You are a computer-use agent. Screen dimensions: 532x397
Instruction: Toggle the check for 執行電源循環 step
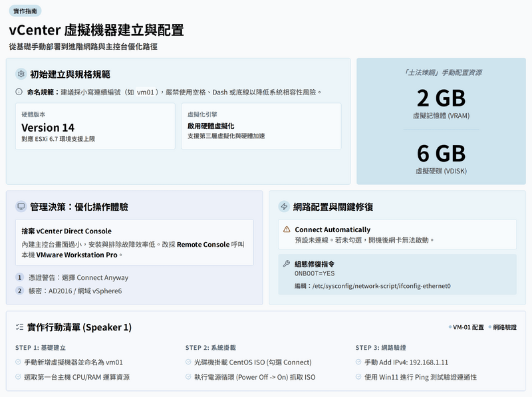[189, 377]
